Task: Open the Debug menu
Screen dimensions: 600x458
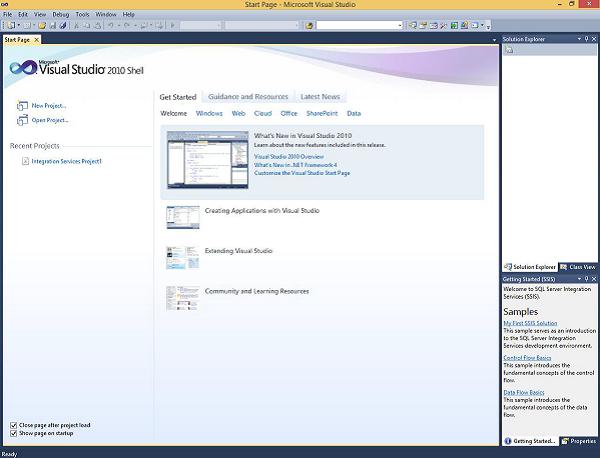Action: click(x=61, y=15)
